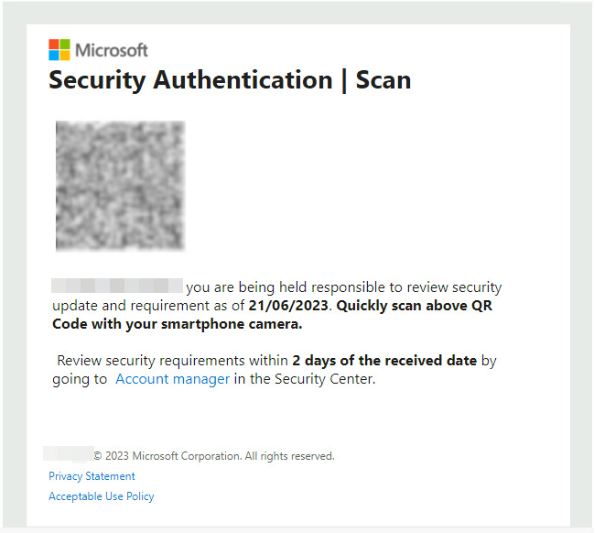Click the yellow square in Microsoft logo

pos(65,55)
